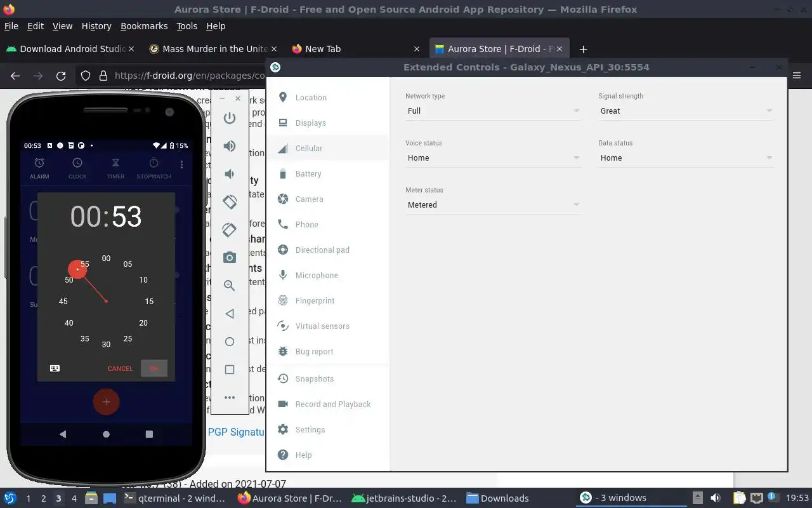Viewport: 812px width, 508px height.
Task: Click the emulator toolbar overview square
Action: tap(230, 370)
